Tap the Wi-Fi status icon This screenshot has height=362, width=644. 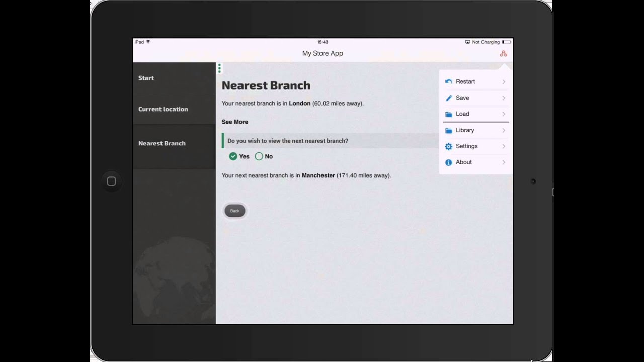[x=148, y=42]
